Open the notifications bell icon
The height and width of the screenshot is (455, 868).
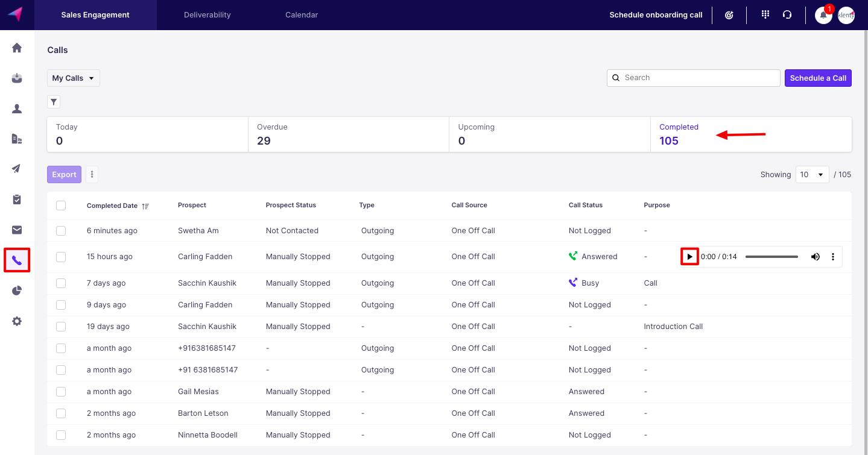(823, 15)
